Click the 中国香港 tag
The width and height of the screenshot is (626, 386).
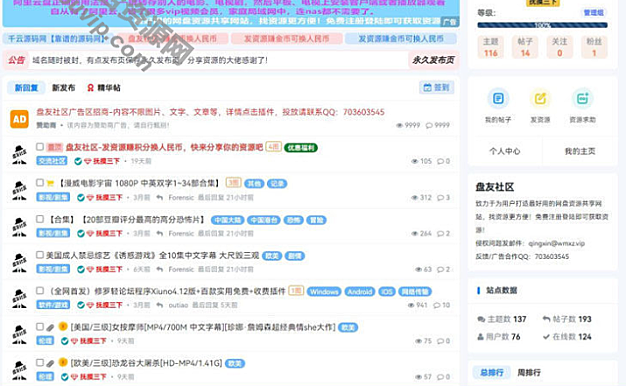click(263, 220)
